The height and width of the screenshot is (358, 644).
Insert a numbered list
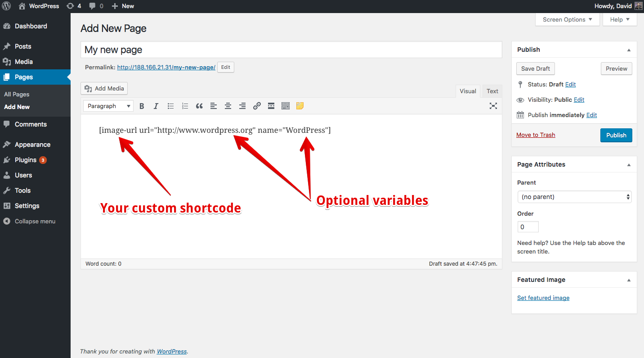[x=185, y=106]
